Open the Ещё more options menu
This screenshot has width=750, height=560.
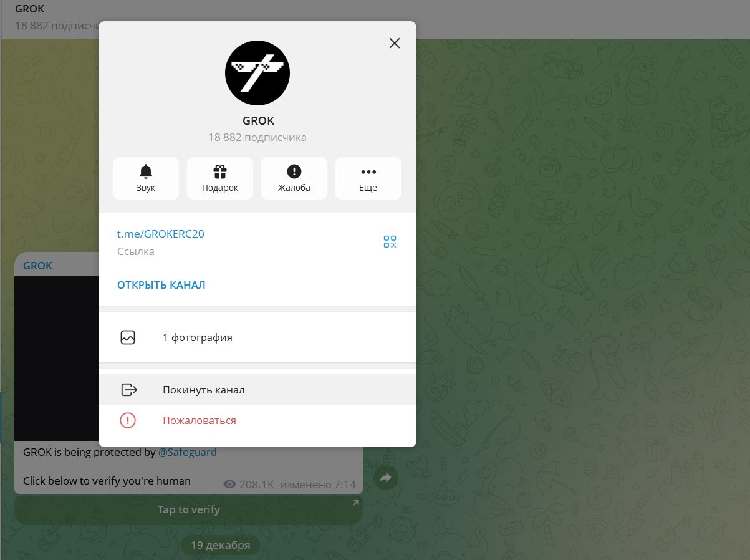(368, 178)
